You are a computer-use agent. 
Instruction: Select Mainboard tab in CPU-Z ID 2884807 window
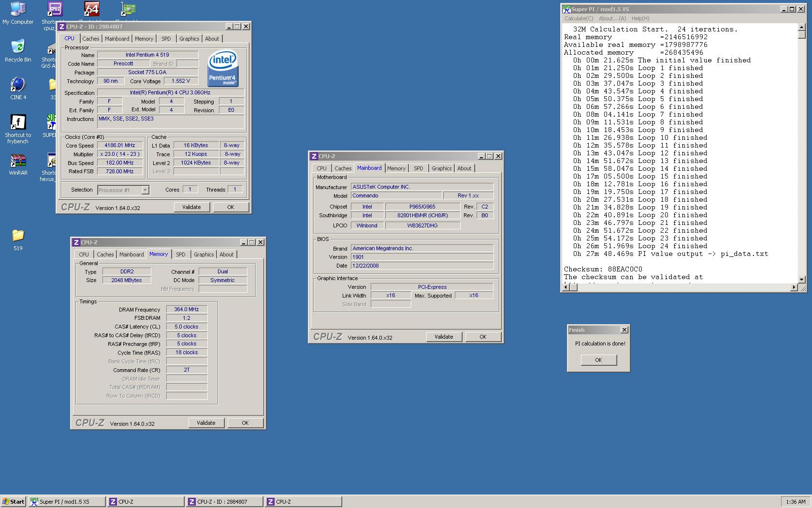tap(117, 39)
